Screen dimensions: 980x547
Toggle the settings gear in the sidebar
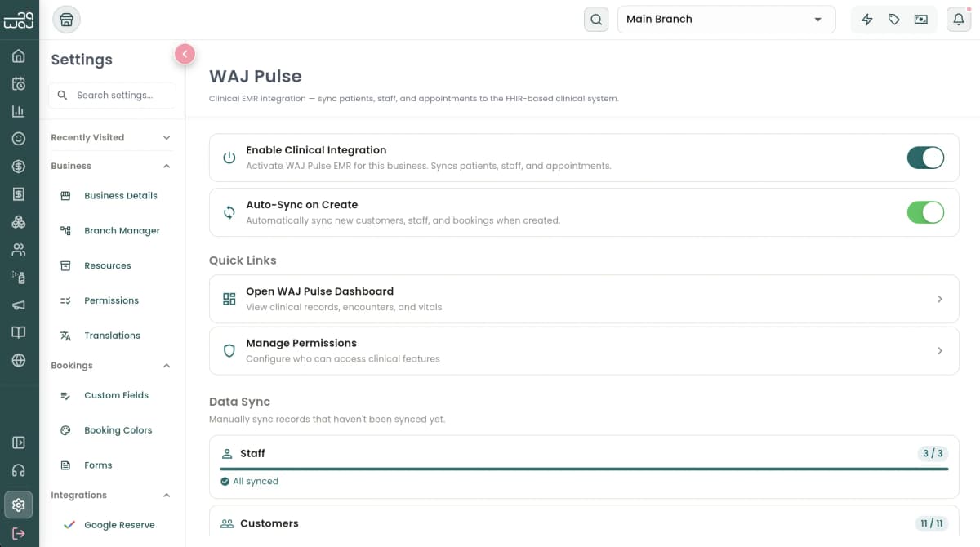point(18,505)
